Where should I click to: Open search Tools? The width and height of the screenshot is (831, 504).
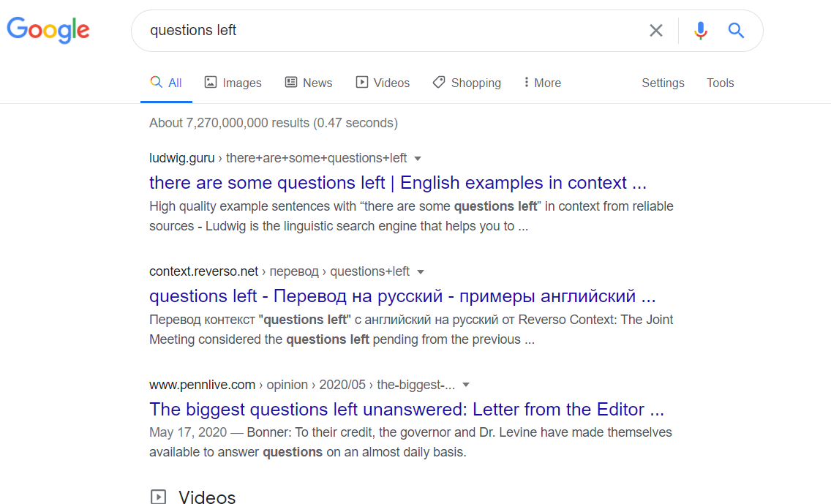click(721, 83)
